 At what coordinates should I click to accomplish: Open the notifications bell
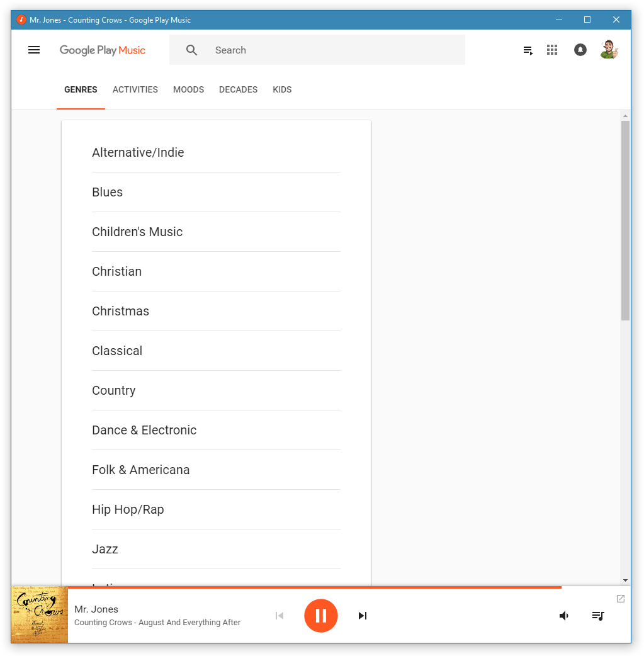click(580, 50)
